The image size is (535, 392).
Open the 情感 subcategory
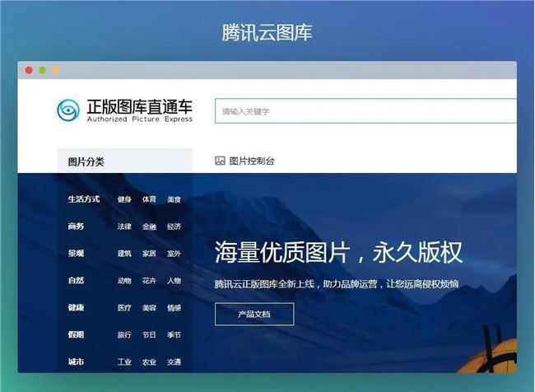(x=174, y=308)
